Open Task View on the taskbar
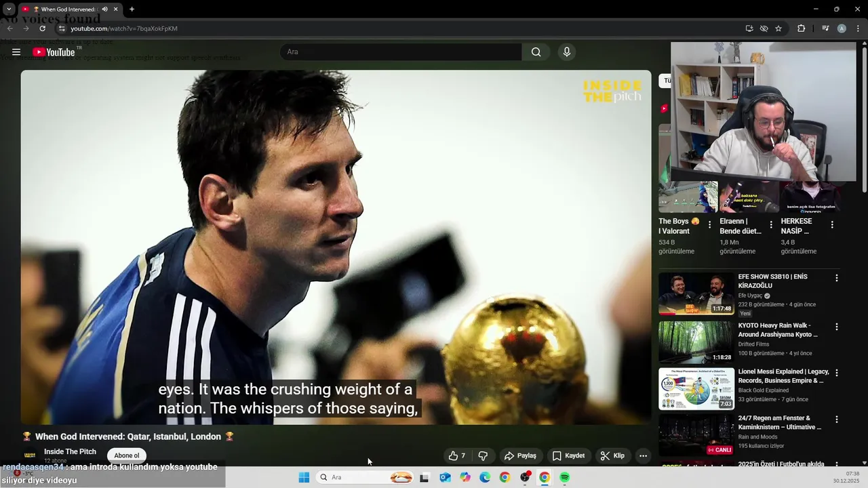This screenshot has width=868, height=488. (425, 477)
